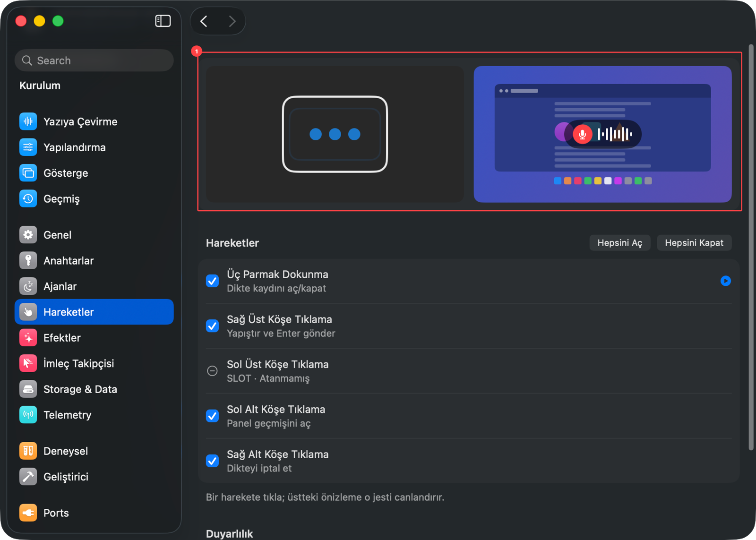Click the 'Yapıştır ve Enter gönder' description

[x=281, y=334]
